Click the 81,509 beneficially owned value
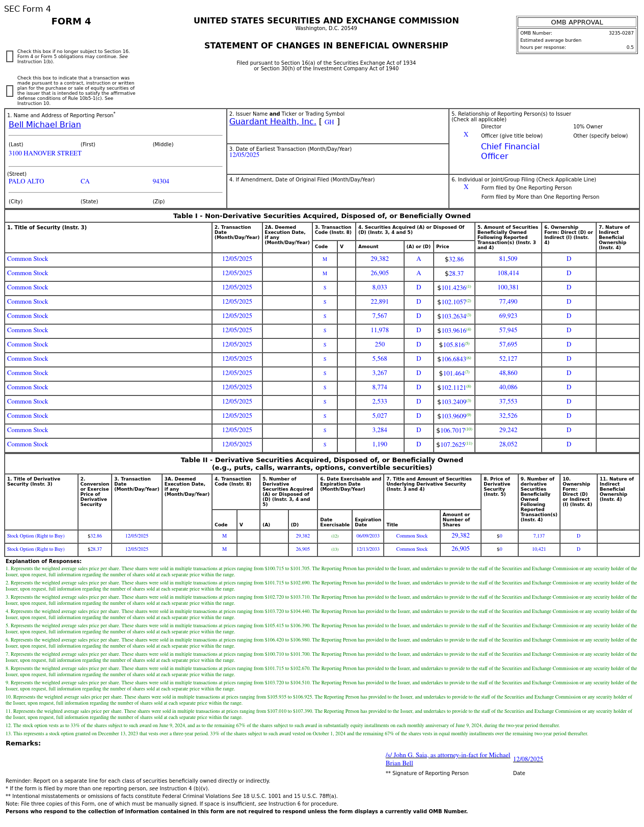 pos(508,259)
